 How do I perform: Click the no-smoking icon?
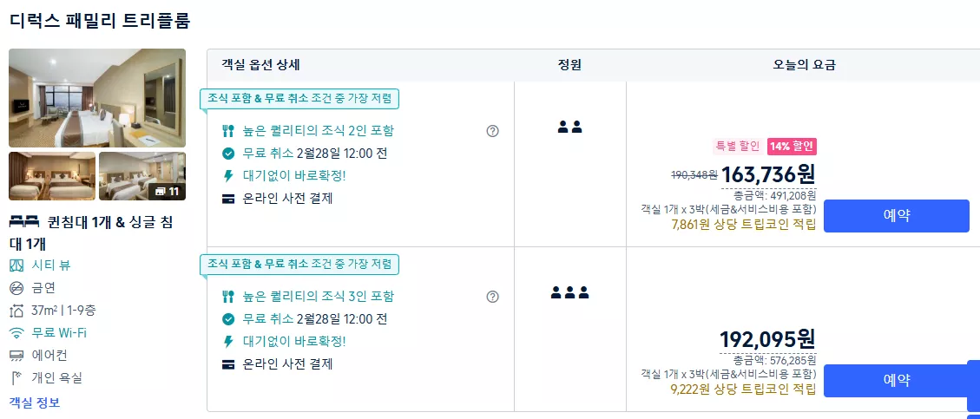[16, 288]
